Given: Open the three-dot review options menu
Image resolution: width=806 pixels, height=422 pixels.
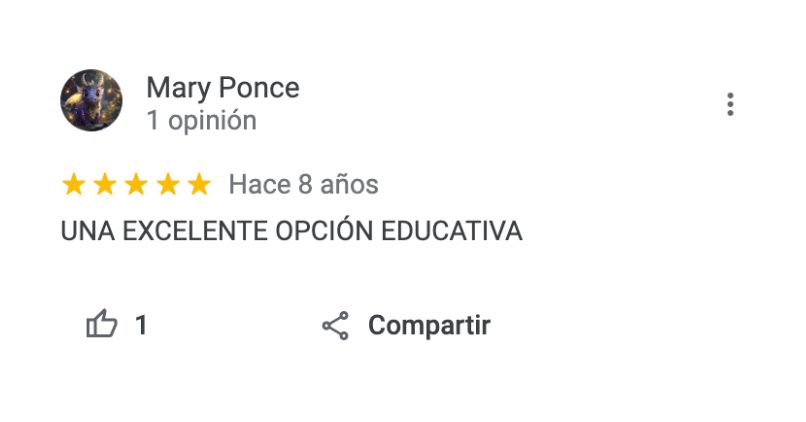Looking at the screenshot, I should (731, 104).
